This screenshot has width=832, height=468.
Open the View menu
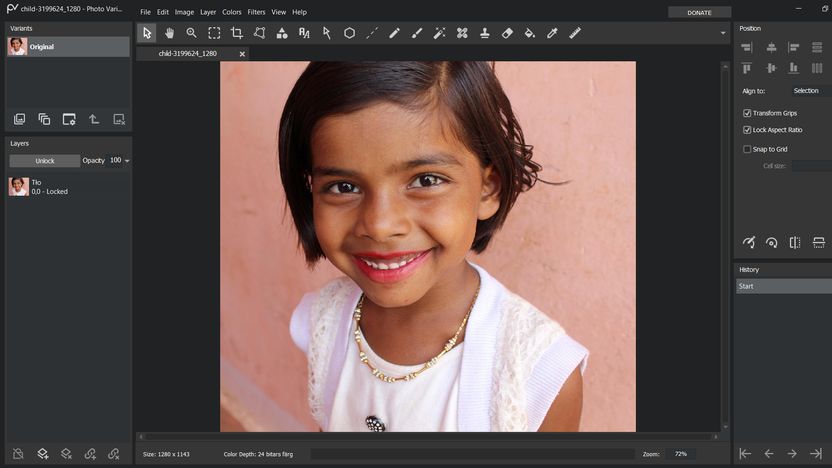(x=279, y=12)
